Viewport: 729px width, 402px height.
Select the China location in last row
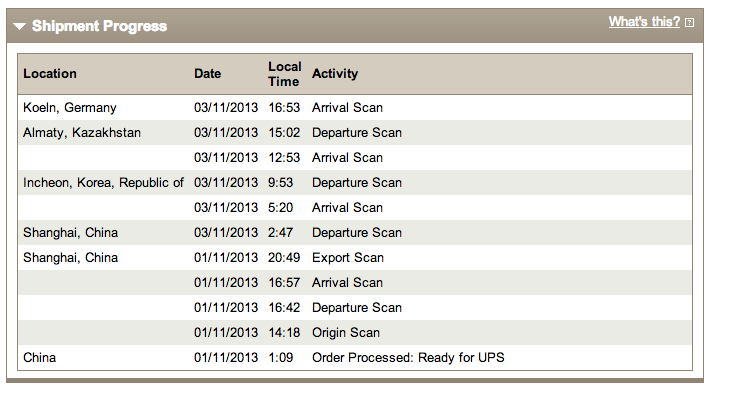pos(40,358)
